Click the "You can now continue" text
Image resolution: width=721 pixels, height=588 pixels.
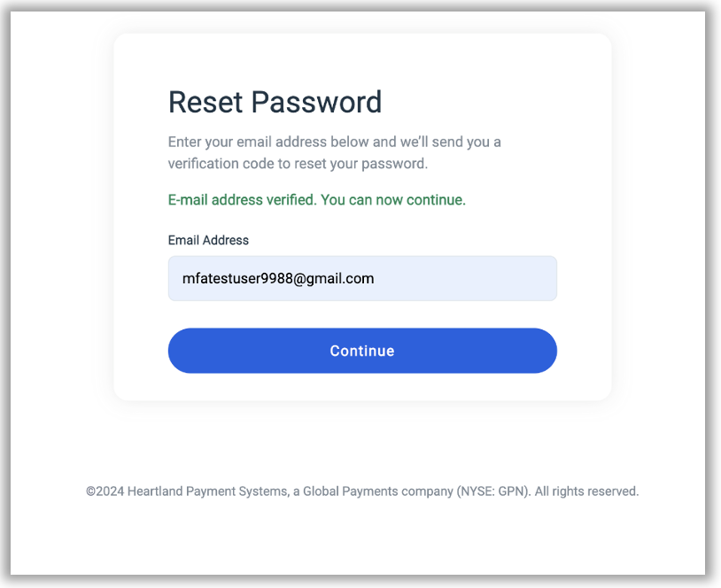(392, 200)
